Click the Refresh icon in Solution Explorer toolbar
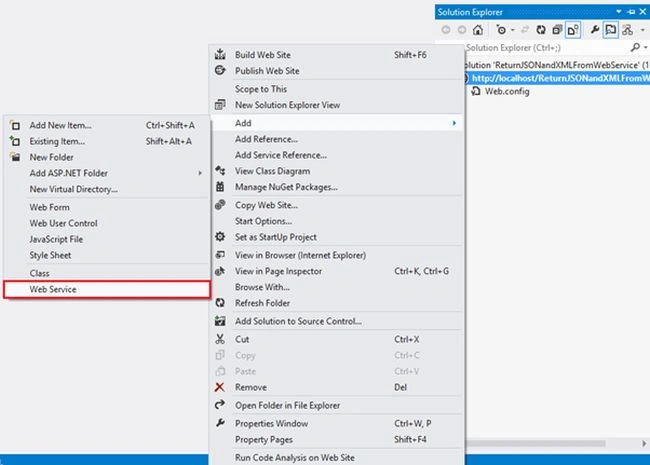This screenshot has height=465, width=650. click(x=541, y=30)
